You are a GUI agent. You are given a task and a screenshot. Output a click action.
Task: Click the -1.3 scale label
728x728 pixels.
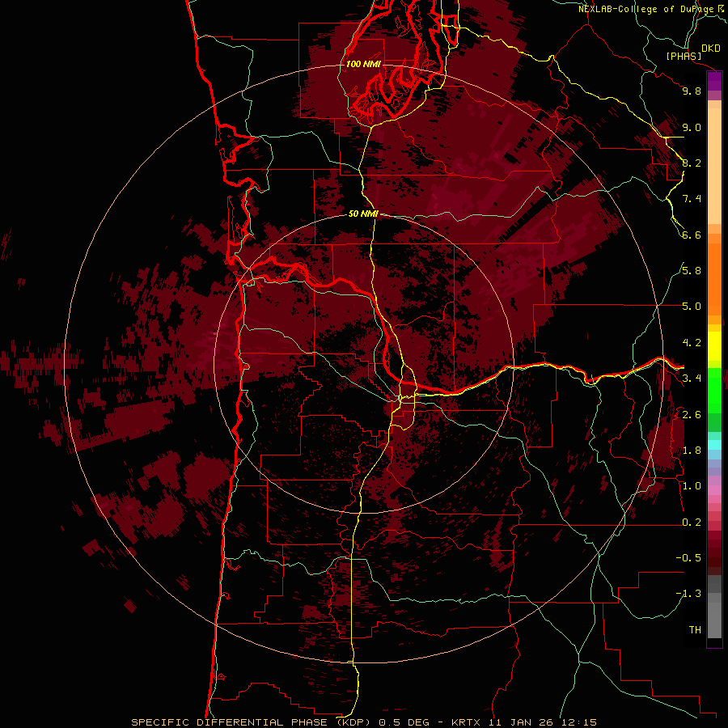688,594
